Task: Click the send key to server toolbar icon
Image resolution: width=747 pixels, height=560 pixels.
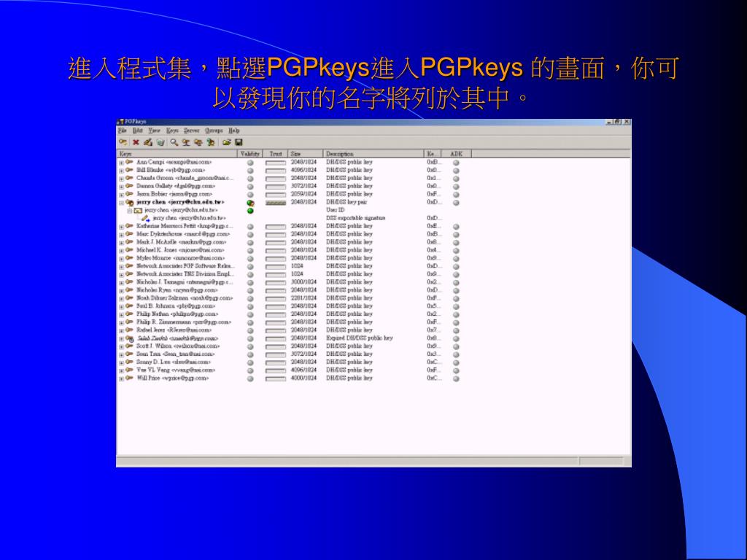Action: (186, 142)
